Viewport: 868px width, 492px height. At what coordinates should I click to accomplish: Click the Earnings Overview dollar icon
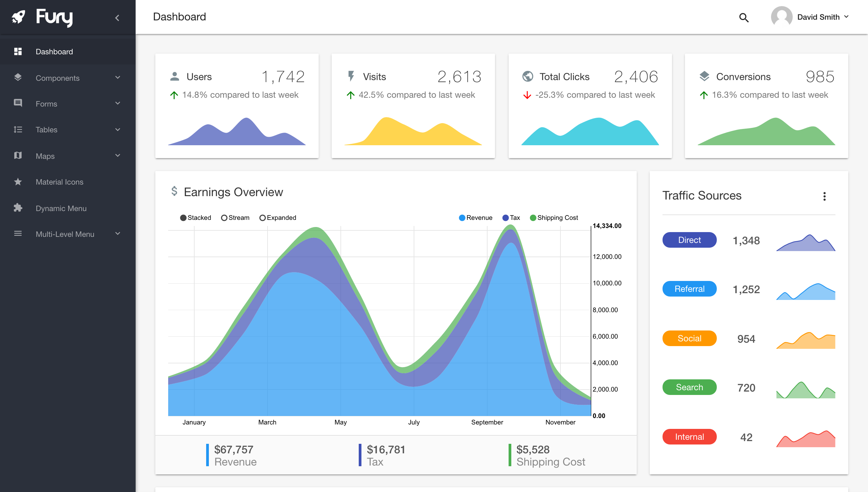coord(174,191)
